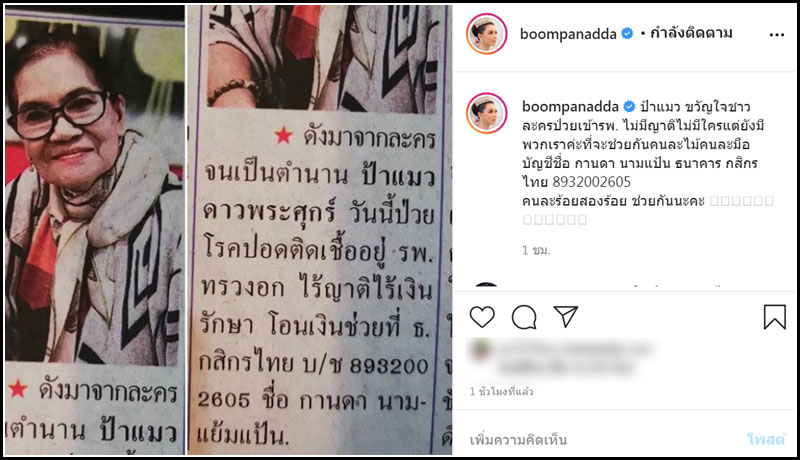
Task: Open profile avatar next to the caption
Action: click(486, 113)
